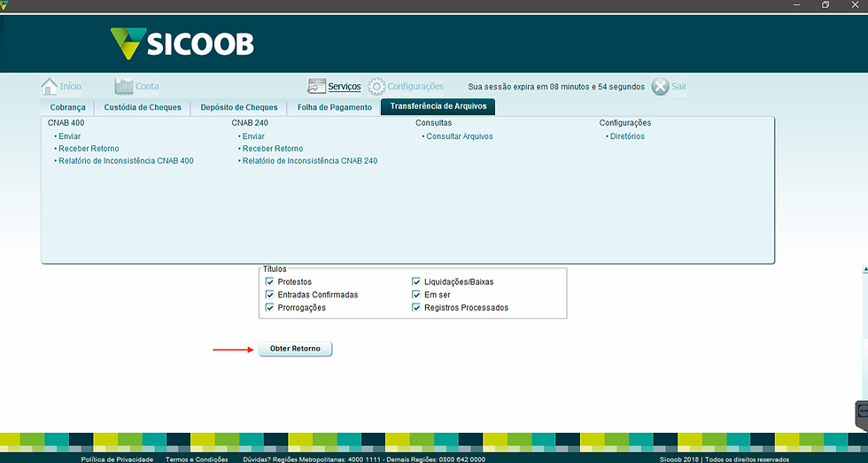This screenshot has width=868, height=463.
Task: Click the CNAB 400 section heading
Action: click(x=66, y=123)
